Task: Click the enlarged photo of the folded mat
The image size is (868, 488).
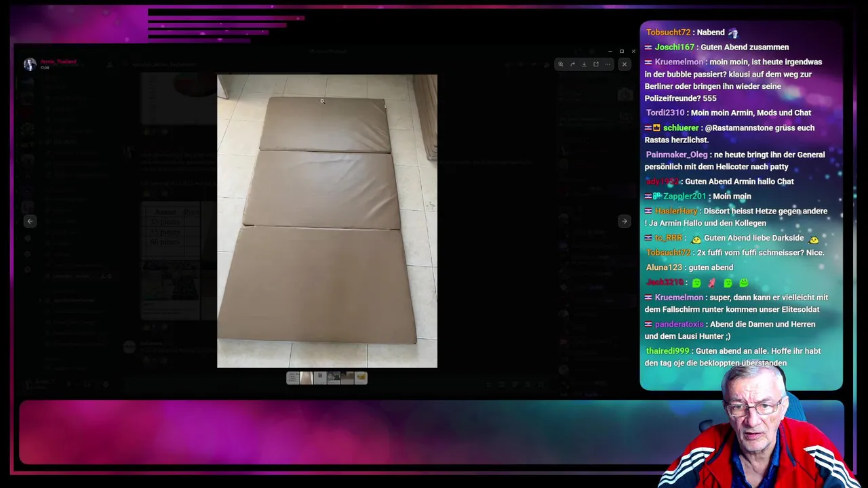Action: (327, 221)
